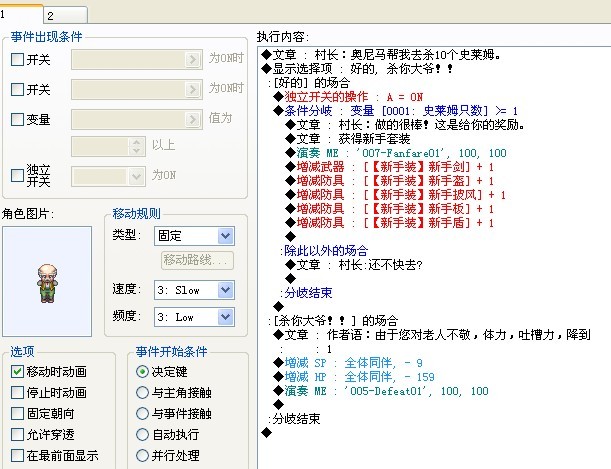Enable the second 开关 condition checkbox
This screenshot has height=469, width=611.
[x=17, y=90]
